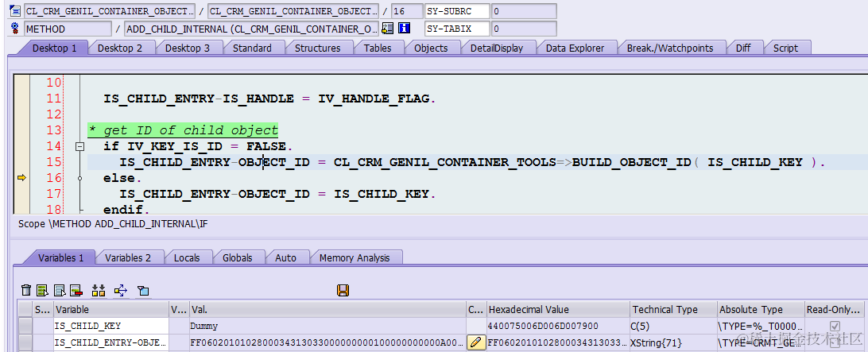
Task: Select the Globals tab
Action: pos(238,258)
